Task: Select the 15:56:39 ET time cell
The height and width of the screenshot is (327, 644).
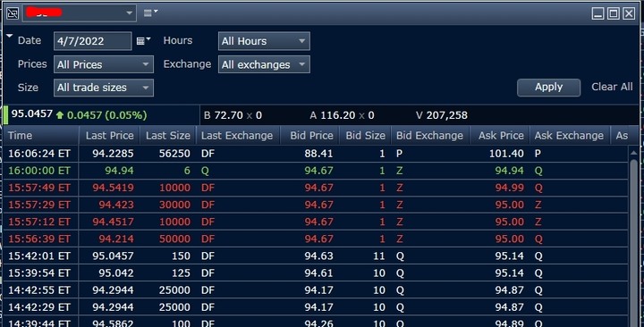Action: [x=41, y=239]
